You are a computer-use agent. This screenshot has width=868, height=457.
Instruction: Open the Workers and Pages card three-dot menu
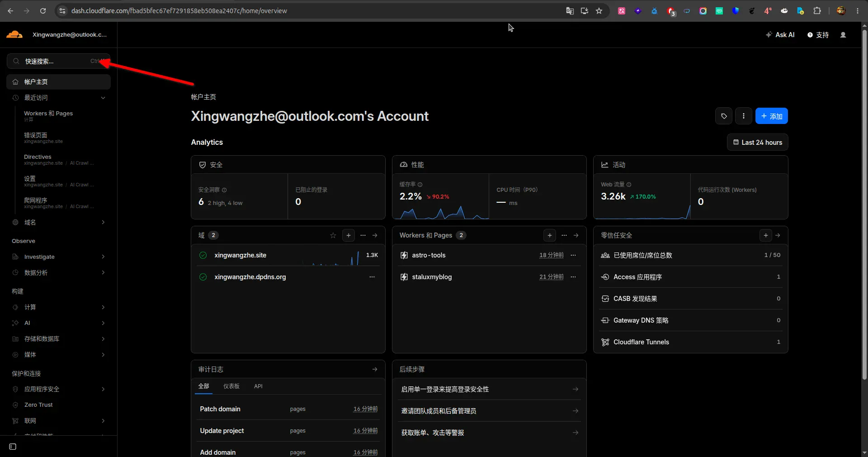(x=564, y=235)
